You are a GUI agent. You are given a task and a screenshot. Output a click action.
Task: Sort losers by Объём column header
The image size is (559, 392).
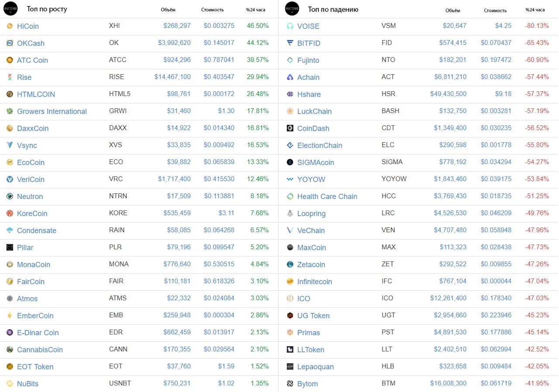[x=453, y=10]
